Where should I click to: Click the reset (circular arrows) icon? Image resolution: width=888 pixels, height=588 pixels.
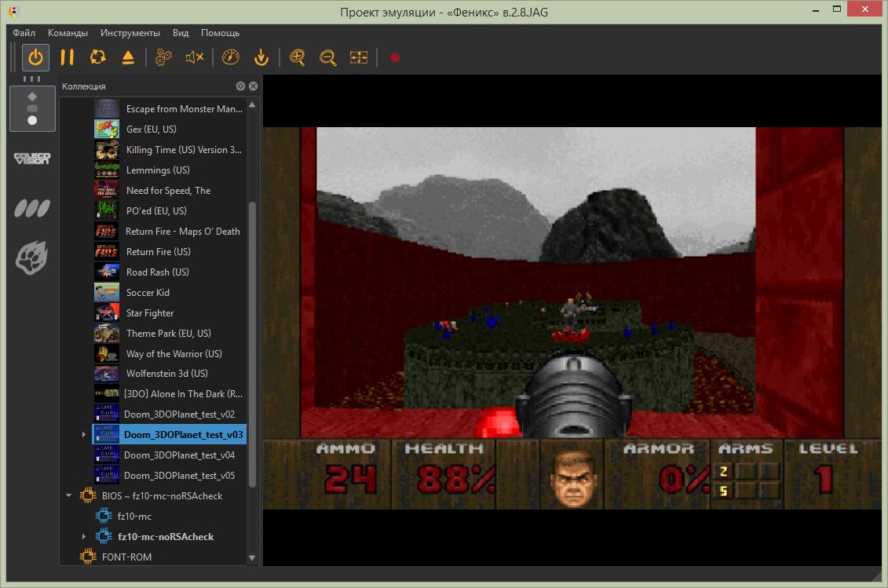tap(98, 57)
